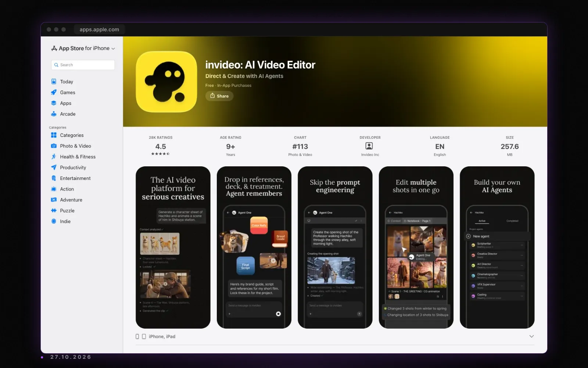This screenshot has height=368, width=588.
Task: Click the 257.6 MB size value
Action: 510,146
